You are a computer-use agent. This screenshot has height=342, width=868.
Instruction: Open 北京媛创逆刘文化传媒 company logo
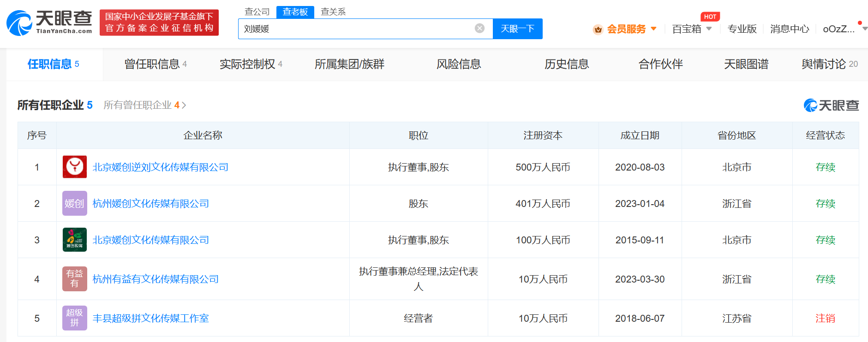[74, 167]
